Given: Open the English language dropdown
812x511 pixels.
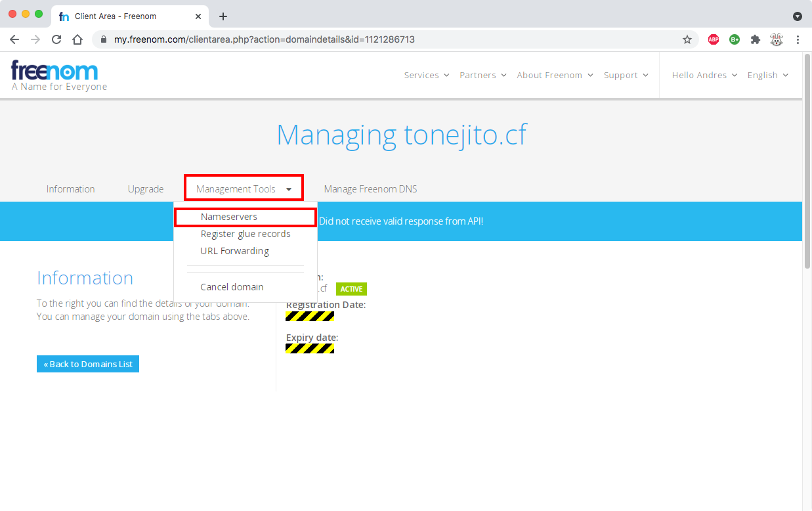Looking at the screenshot, I should pyautogui.click(x=767, y=75).
